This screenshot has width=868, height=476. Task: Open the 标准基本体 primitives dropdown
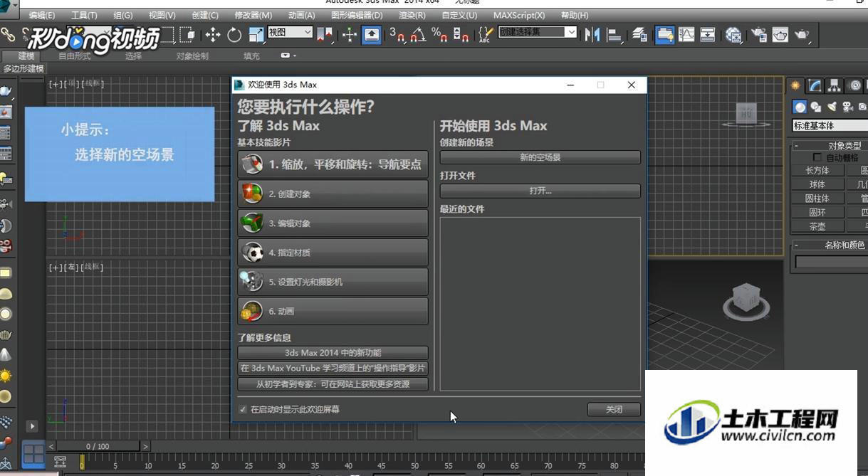(830, 126)
